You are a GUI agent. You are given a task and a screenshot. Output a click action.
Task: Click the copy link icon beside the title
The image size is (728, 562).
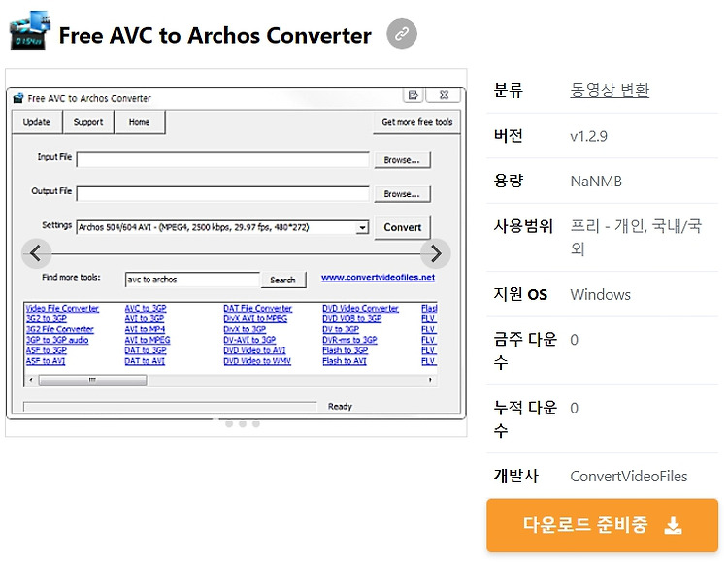pyautogui.click(x=402, y=34)
